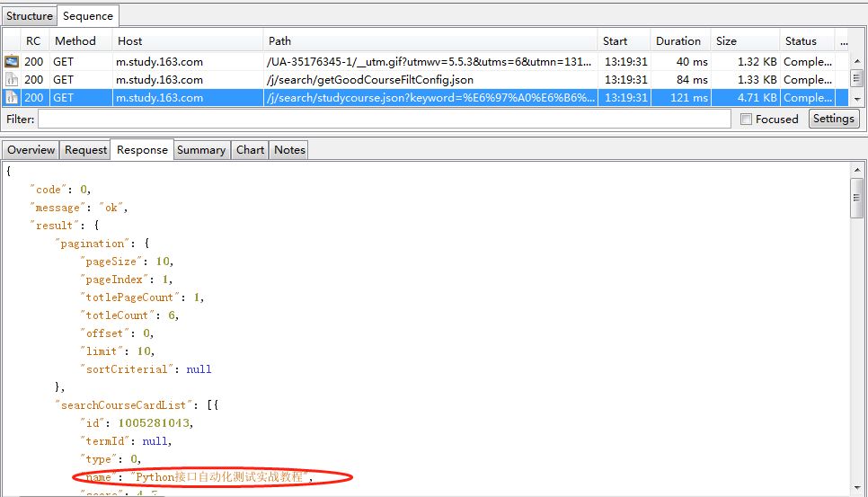Click the "pageIndex": 1 line
868x497 pixels.
[x=126, y=280]
